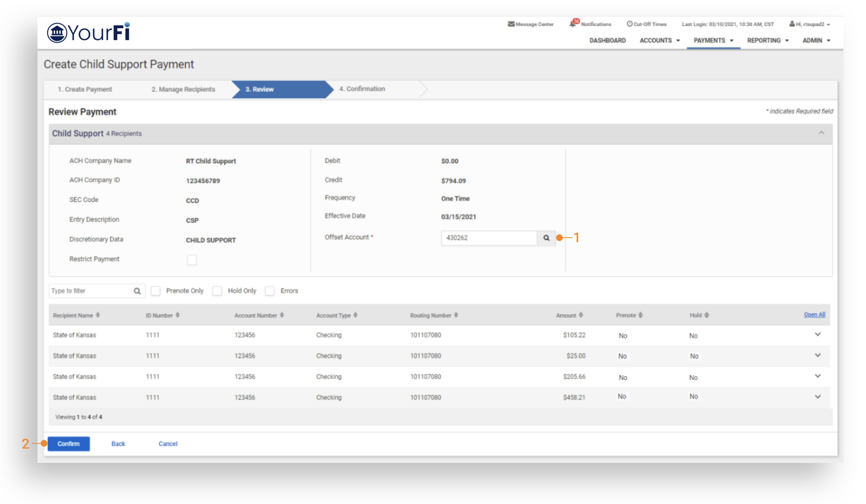
Task: Sort table by Amount column arrows
Action: pyautogui.click(x=581, y=315)
